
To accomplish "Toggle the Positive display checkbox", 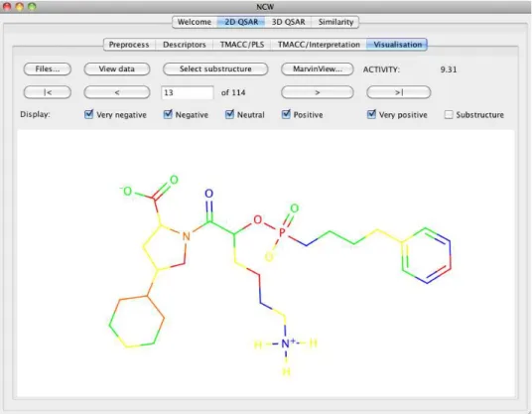I will (286, 114).
